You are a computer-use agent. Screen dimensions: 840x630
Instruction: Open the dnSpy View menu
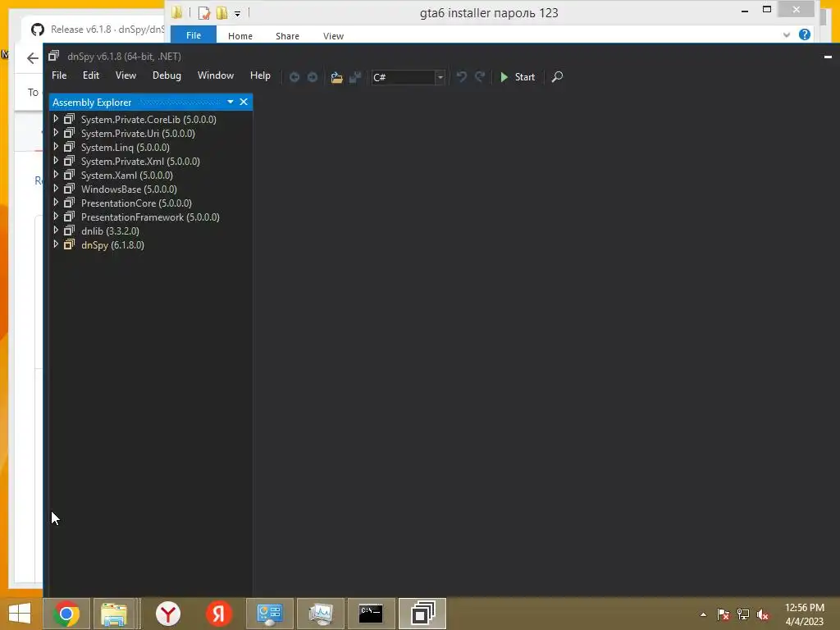(126, 75)
